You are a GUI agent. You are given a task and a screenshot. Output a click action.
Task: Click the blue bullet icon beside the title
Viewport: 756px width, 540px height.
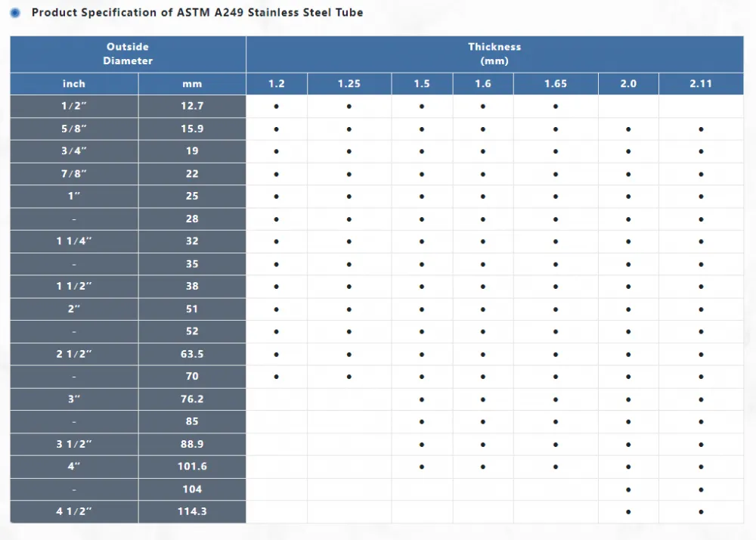15,13
